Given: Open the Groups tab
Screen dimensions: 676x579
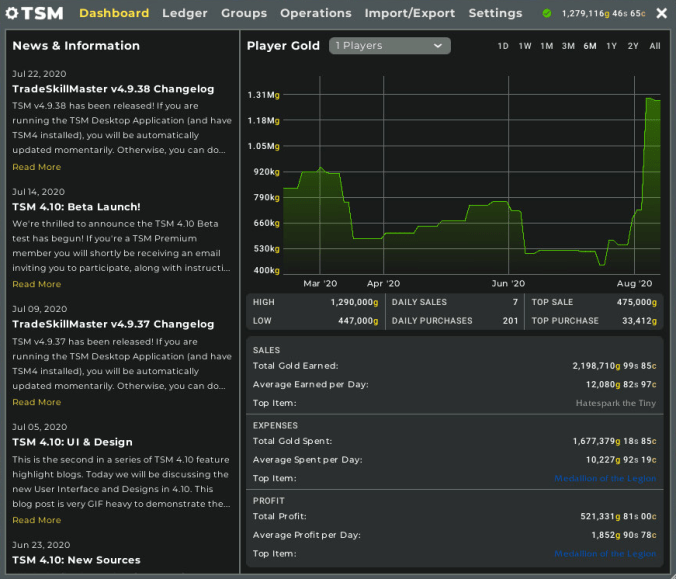Looking at the screenshot, I should 244,13.
